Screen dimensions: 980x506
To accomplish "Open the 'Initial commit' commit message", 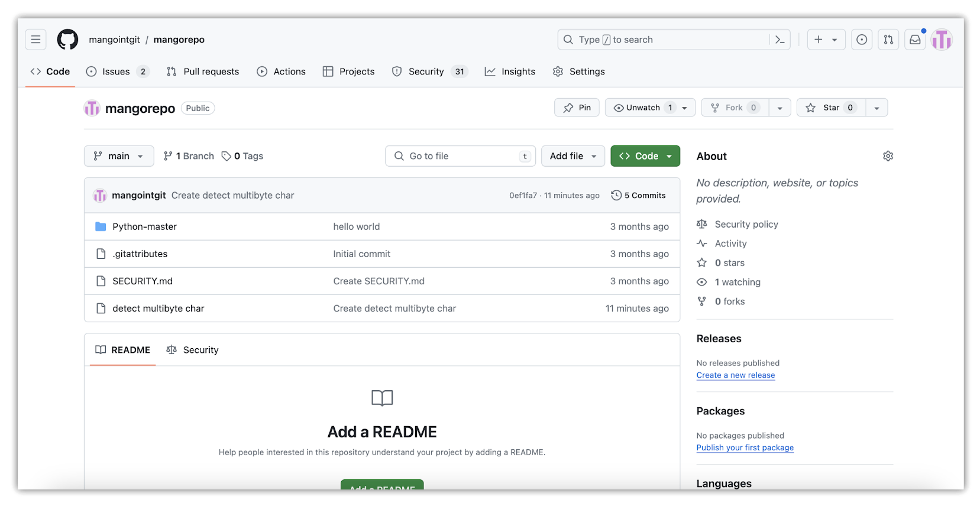I will 362,254.
